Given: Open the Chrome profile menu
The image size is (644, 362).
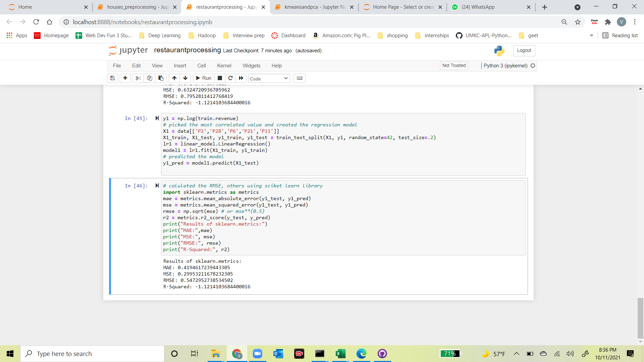Looking at the screenshot, I should (622, 22).
